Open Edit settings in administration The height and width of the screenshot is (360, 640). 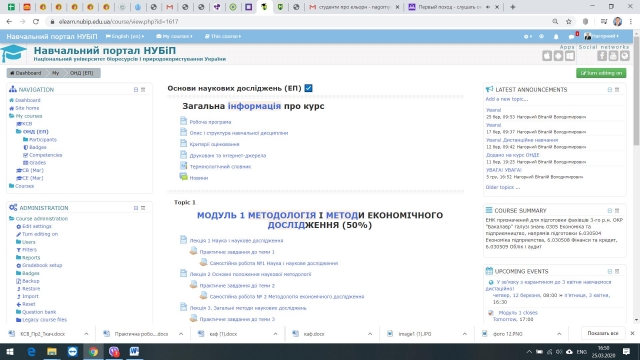pyautogui.click(x=37, y=226)
